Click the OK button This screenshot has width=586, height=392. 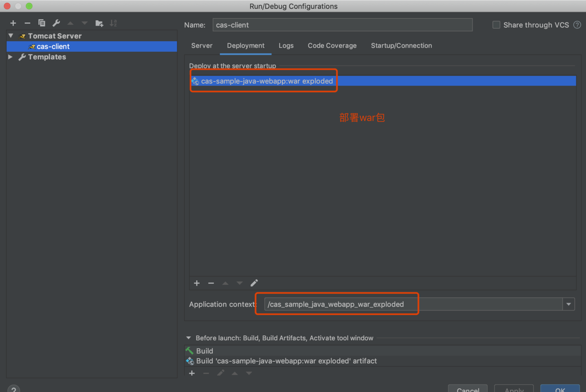[560, 389]
